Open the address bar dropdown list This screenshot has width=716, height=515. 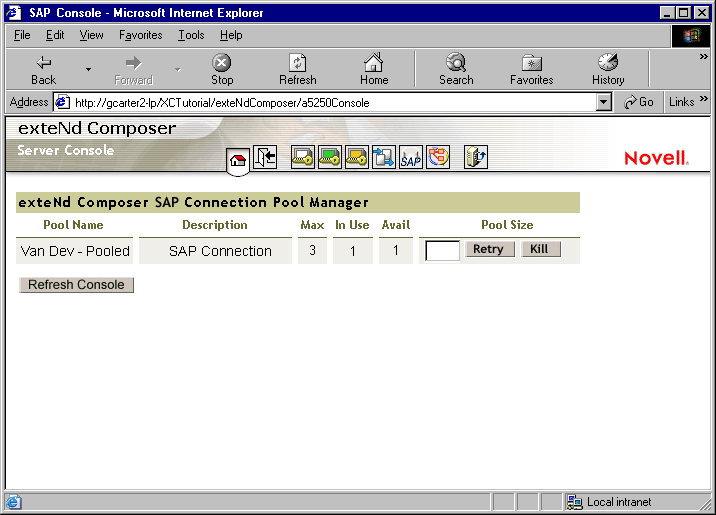coord(603,102)
